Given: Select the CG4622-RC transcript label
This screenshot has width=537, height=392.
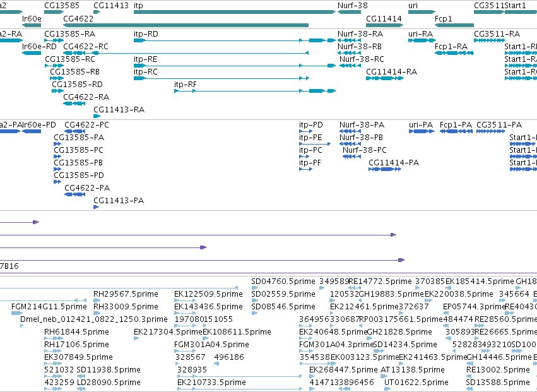Looking at the screenshot, I should [86, 46].
